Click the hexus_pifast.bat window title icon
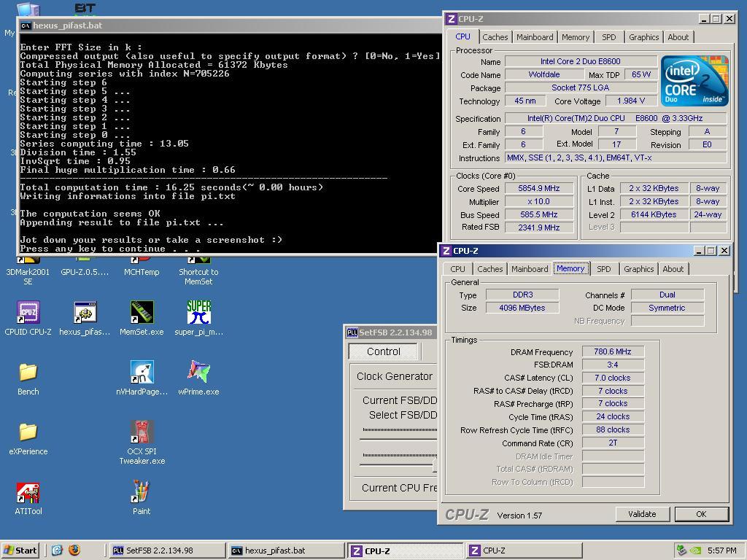Viewport: 747px width, 560px height. 26,26
